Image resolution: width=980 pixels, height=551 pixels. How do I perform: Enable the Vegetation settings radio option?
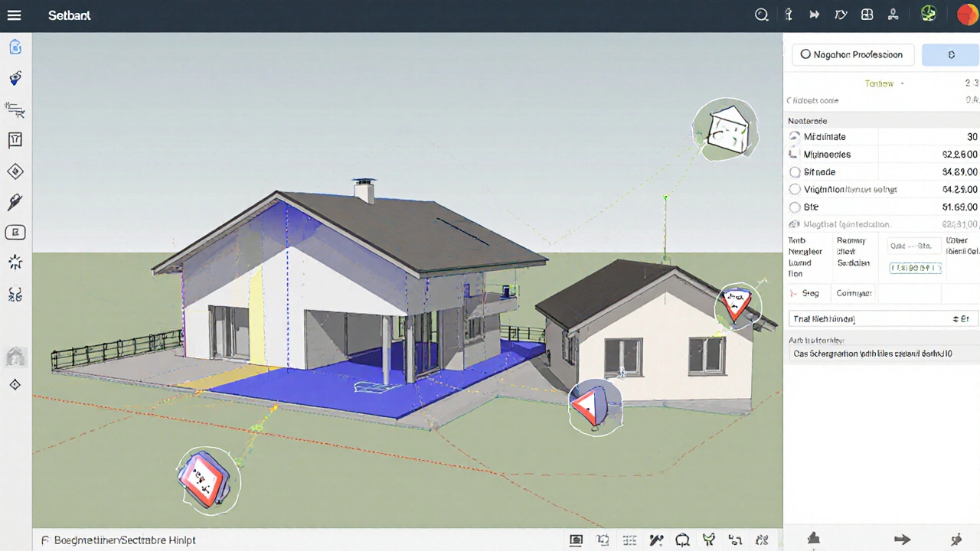795,189
